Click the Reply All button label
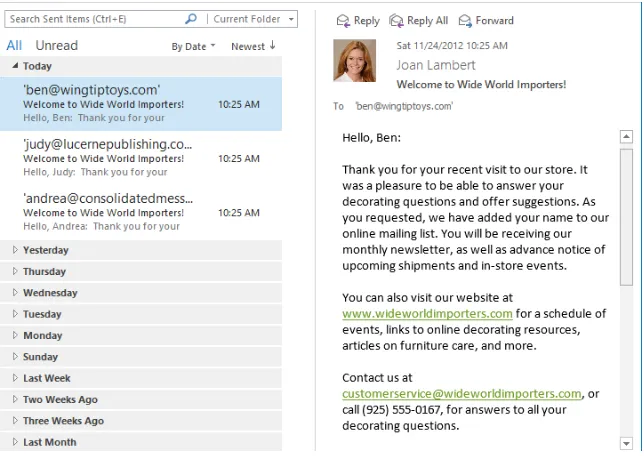The image size is (644, 456). (427, 21)
